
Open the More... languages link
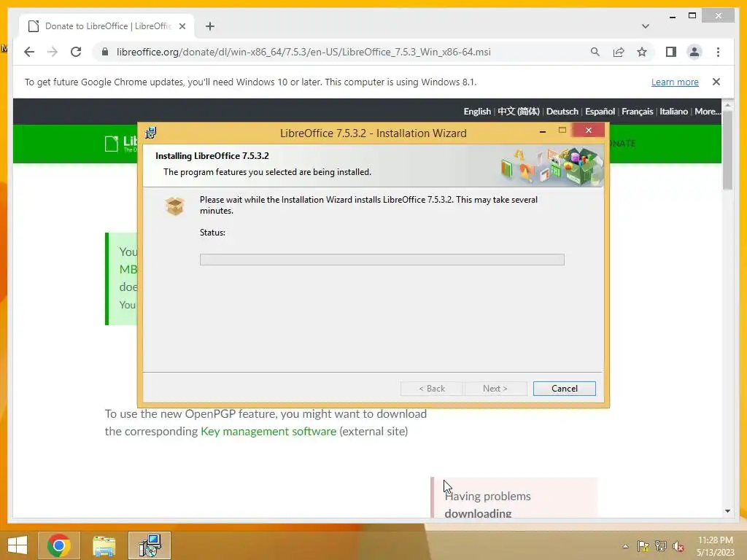tap(708, 112)
